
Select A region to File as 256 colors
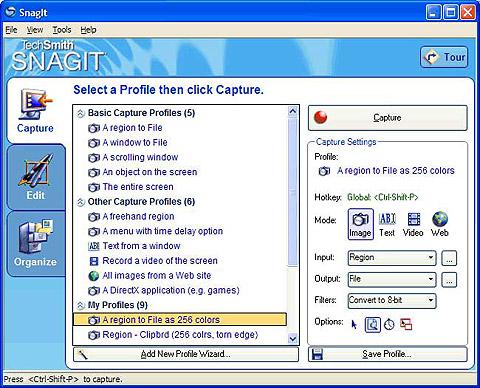[180, 320]
